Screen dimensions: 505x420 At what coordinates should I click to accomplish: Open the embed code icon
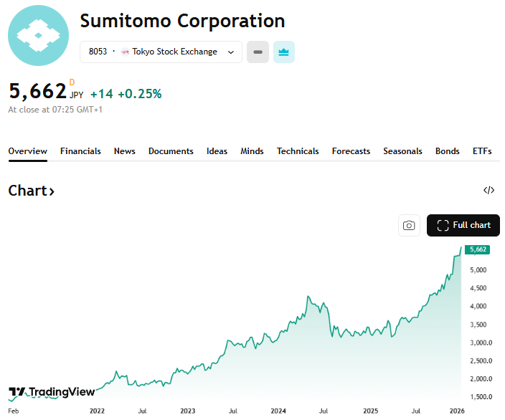pos(489,190)
